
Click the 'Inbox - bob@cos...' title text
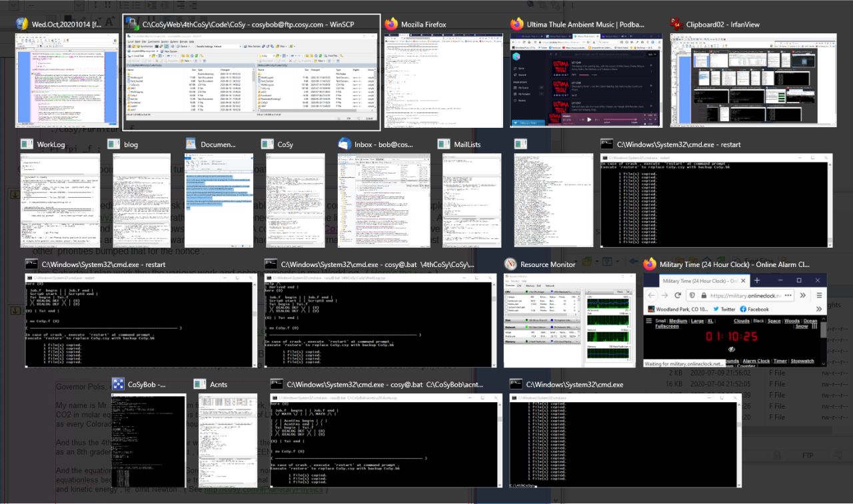point(383,144)
